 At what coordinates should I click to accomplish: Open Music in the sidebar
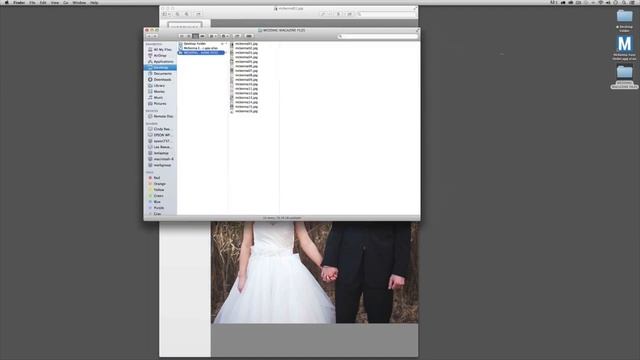pyautogui.click(x=160, y=98)
